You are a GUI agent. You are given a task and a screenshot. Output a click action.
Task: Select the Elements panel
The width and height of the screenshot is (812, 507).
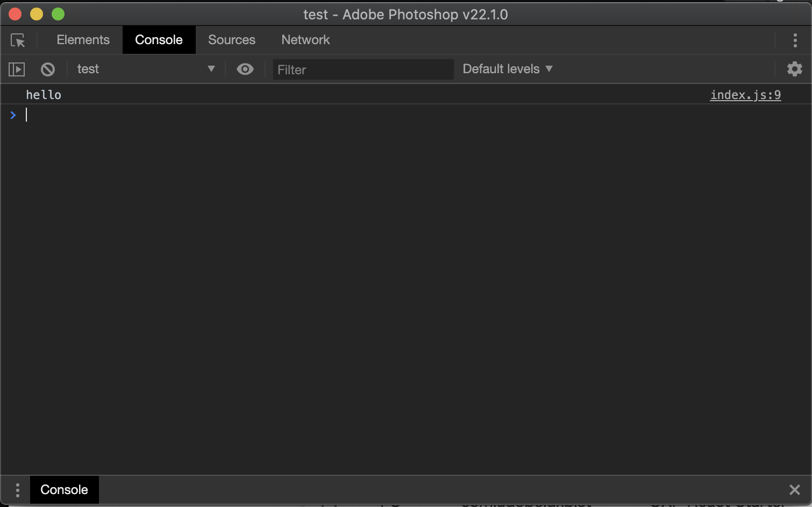coord(83,40)
